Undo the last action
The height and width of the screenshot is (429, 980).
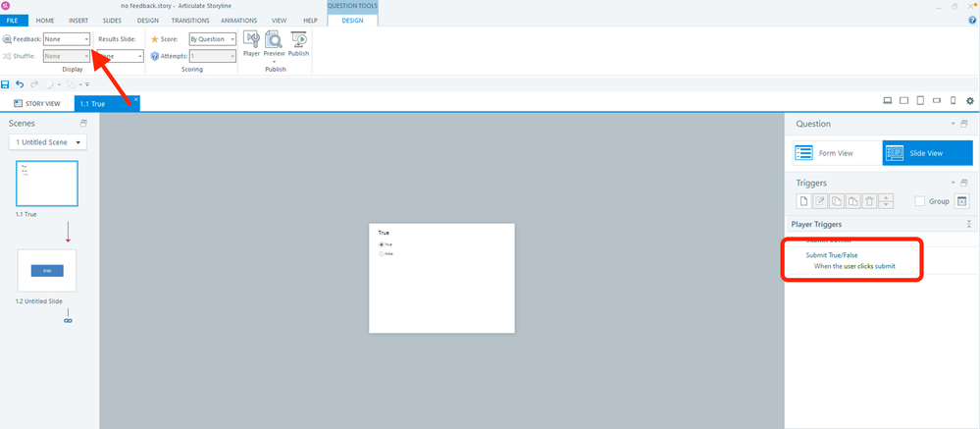coord(20,83)
